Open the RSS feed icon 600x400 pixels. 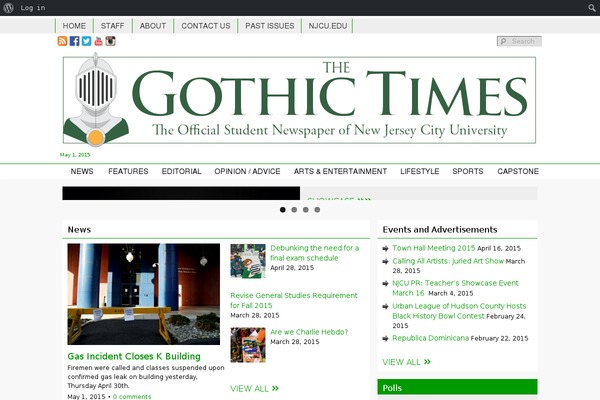coord(62,41)
